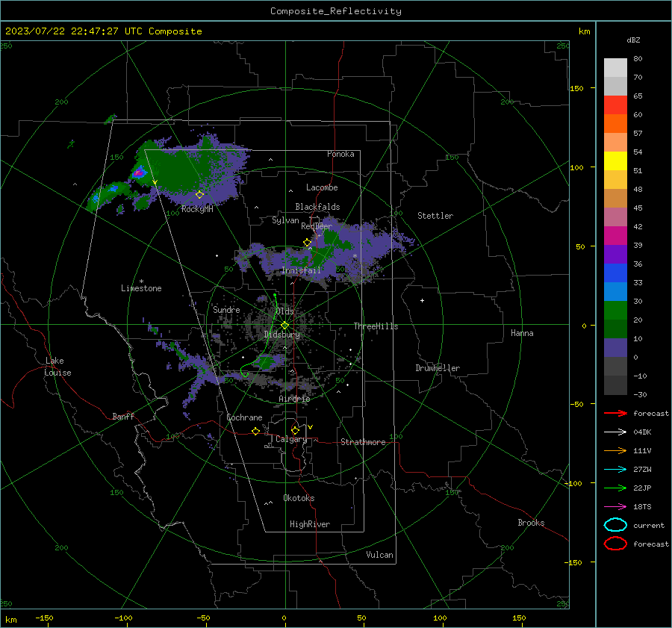Screen dimensions: 672x628
Task: Click the Calgary city label
Action: pos(291,439)
